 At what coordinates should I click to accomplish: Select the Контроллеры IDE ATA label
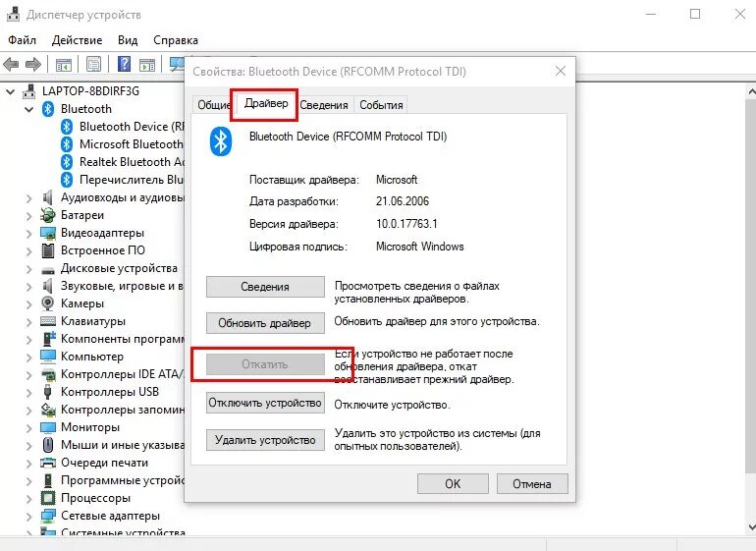(122, 374)
